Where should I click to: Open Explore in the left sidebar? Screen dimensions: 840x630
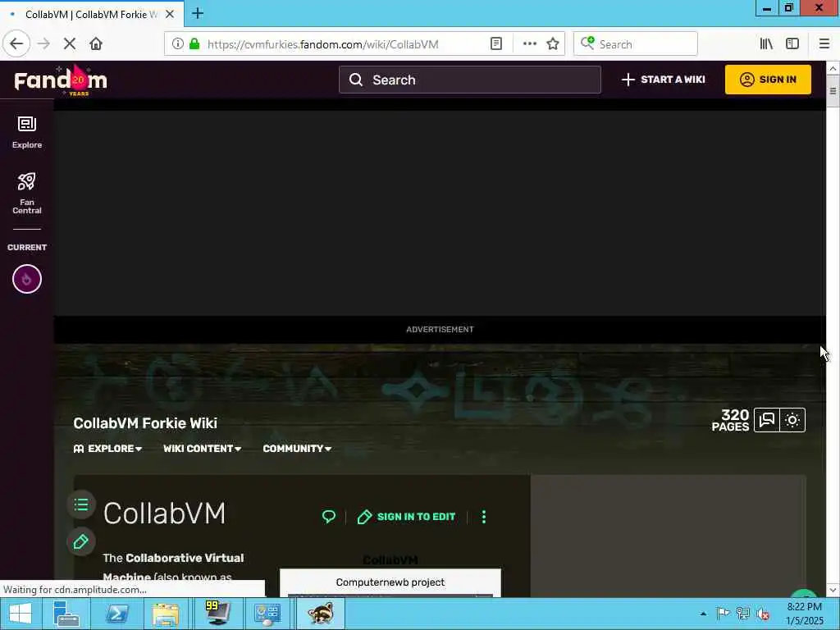click(x=27, y=132)
